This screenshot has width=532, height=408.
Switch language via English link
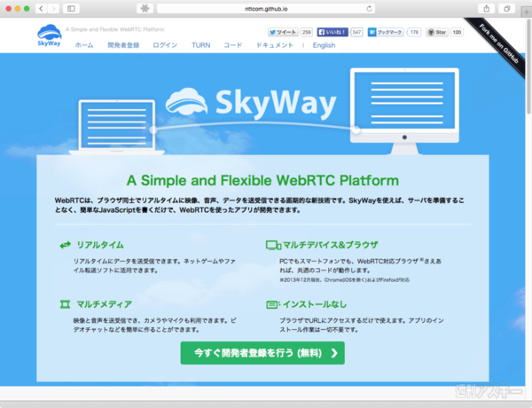324,45
